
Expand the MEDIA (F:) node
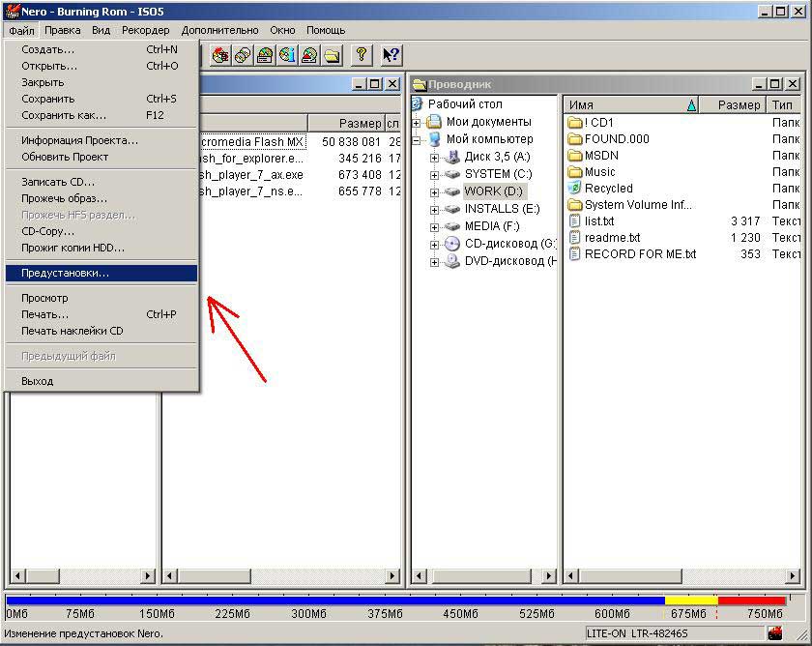click(x=434, y=227)
